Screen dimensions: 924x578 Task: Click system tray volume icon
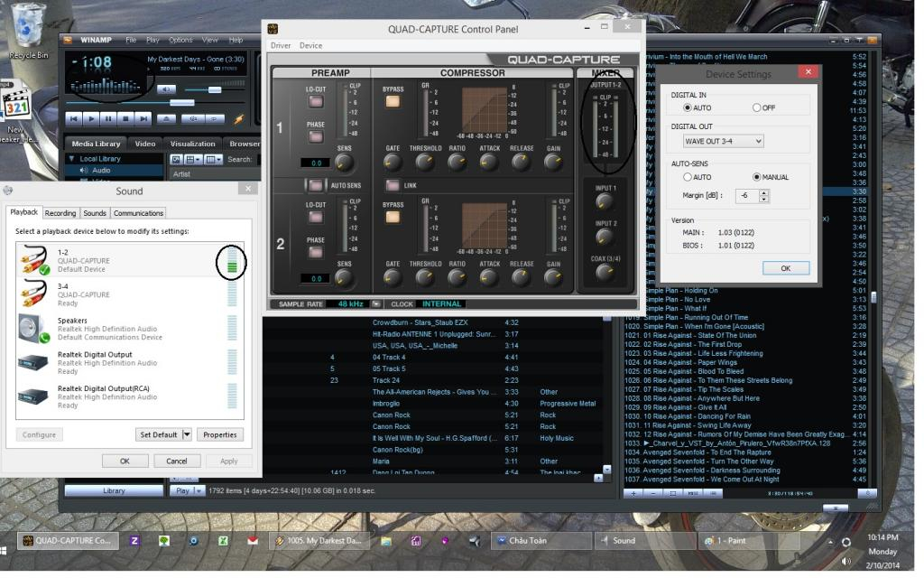point(846,561)
